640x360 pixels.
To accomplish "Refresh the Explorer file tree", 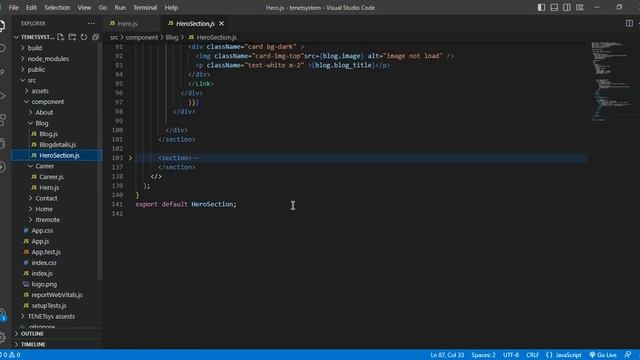I will coord(84,37).
